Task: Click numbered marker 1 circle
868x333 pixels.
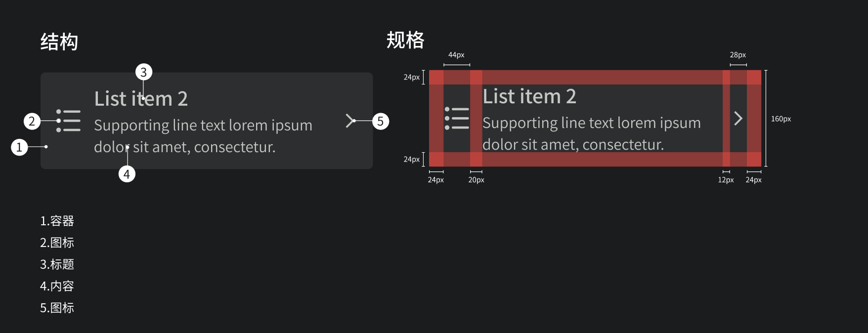Action: coord(19,147)
